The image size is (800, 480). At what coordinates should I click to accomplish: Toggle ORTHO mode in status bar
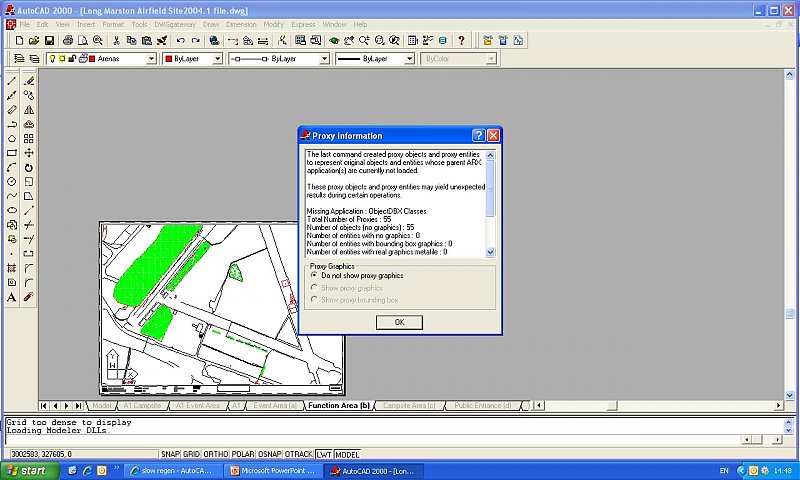215,454
